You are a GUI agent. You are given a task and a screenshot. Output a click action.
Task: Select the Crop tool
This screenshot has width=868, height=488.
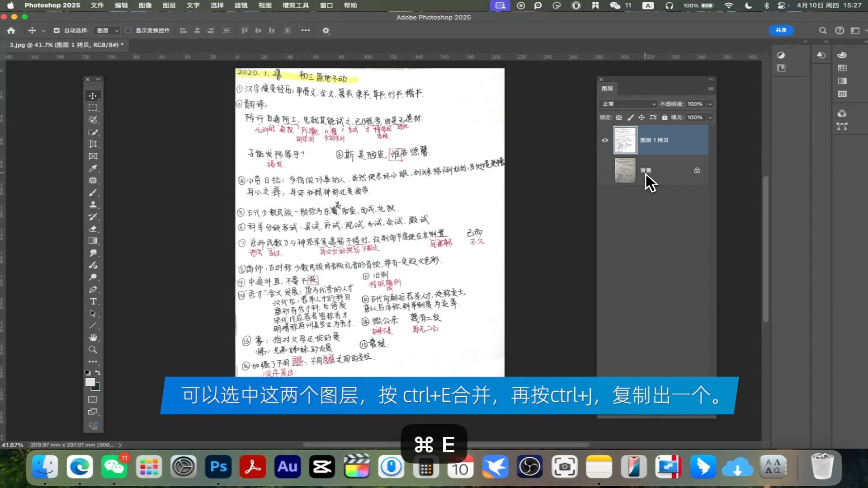click(93, 144)
